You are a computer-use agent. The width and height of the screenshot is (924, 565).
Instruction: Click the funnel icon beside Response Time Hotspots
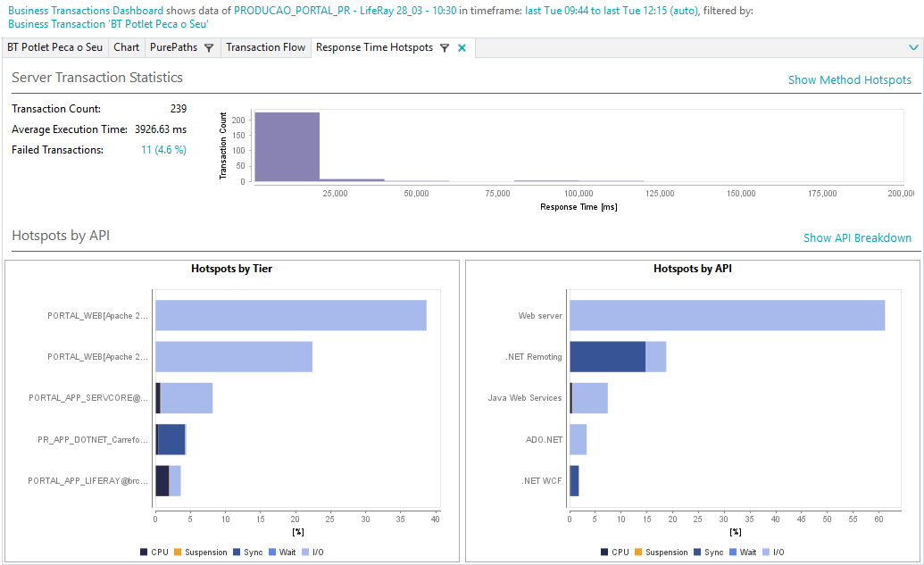pos(445,47)
